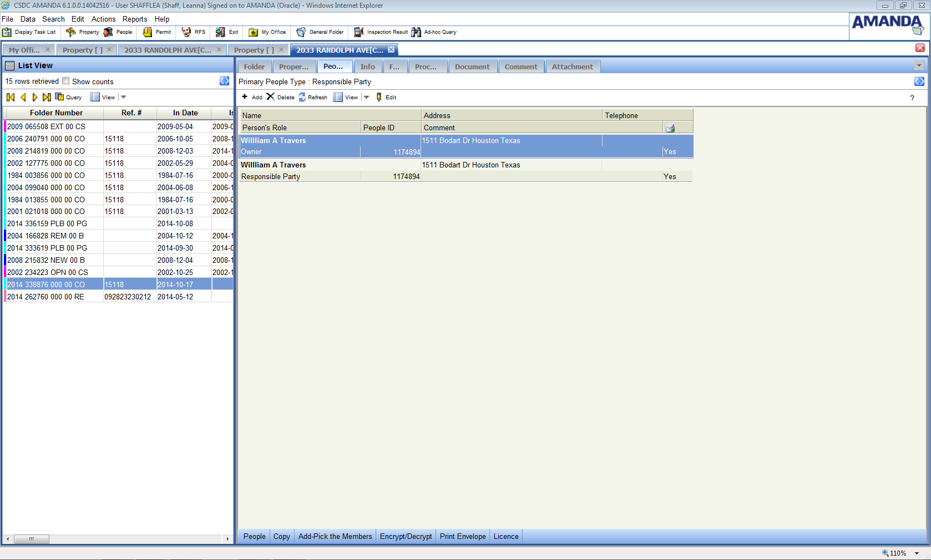
Task: Open the Ad-hoc Query binoculars icon
Action: [x=416, y=32]
